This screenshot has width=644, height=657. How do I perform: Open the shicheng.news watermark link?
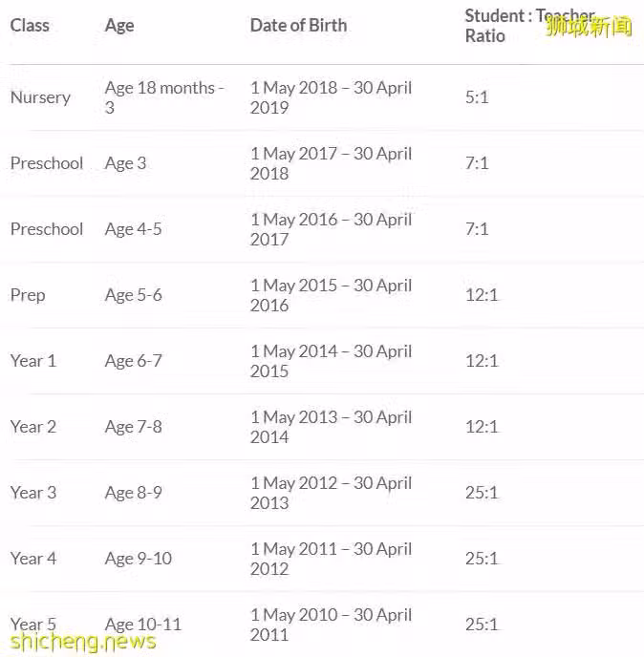click(83, 642)
